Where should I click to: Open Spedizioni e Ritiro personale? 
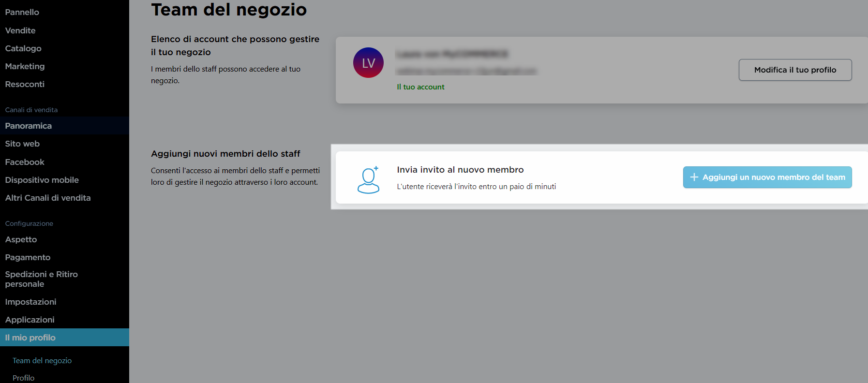tap(42, 279)
